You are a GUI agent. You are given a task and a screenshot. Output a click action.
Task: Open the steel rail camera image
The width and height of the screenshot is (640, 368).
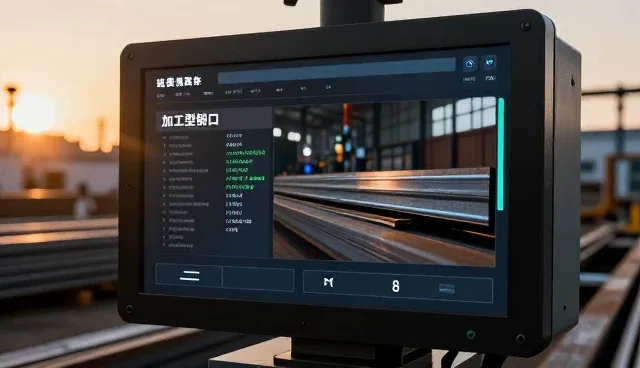coord(384,182)
